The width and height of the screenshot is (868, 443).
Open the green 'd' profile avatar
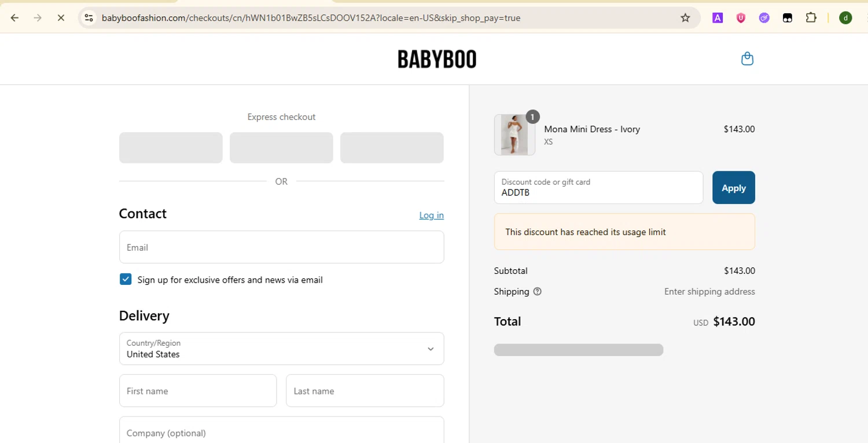(x=845, y=18)
